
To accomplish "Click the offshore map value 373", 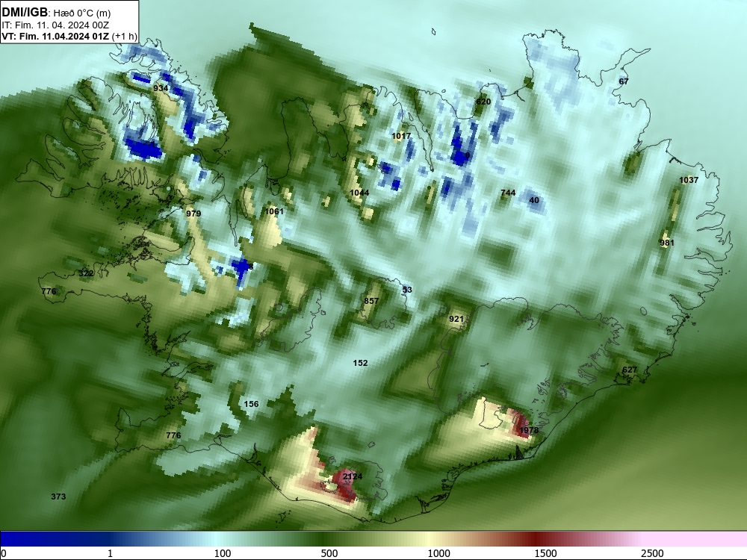I will (x=58, y=497).
